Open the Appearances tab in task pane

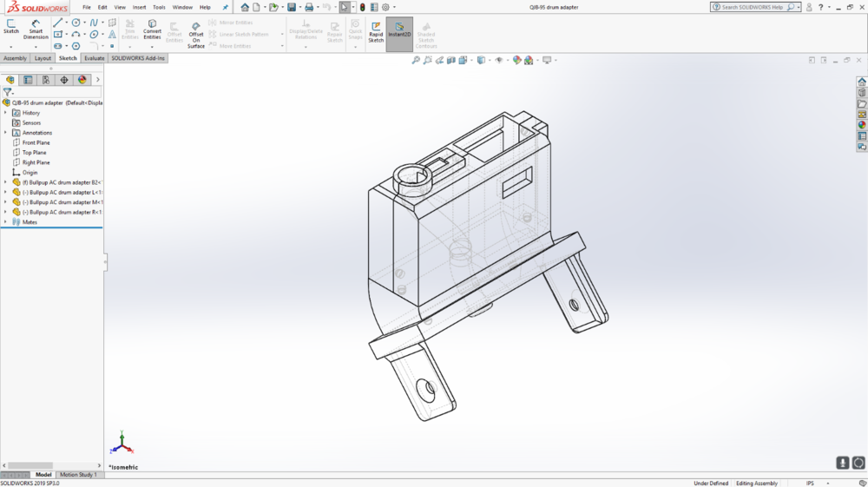[862, 125]
